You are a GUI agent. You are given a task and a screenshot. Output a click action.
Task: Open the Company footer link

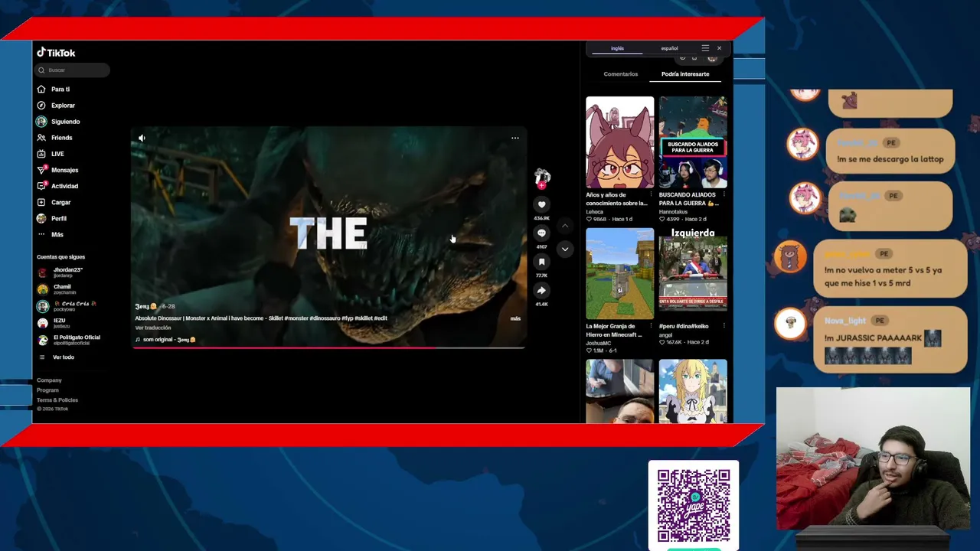click(x=49, y=380)
